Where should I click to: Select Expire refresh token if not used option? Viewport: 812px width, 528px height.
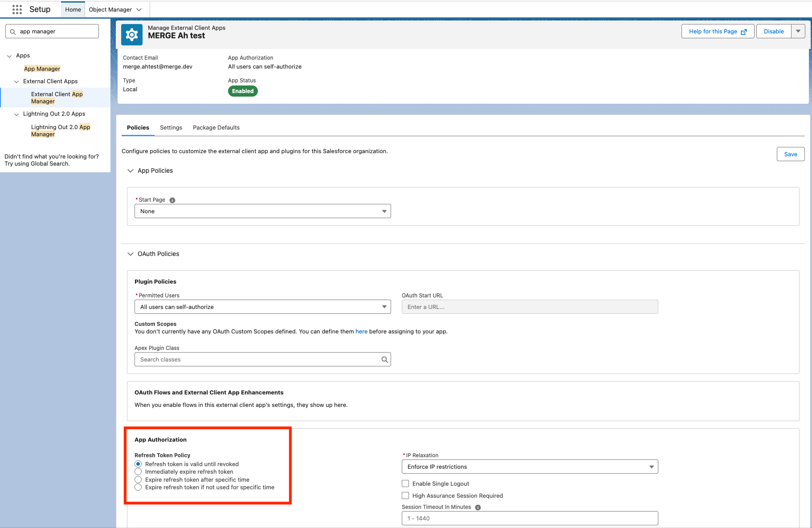(138, 487)
